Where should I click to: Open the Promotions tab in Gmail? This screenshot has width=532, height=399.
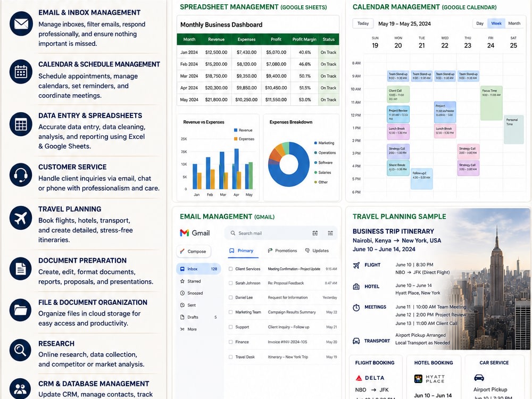coord(282,251)
